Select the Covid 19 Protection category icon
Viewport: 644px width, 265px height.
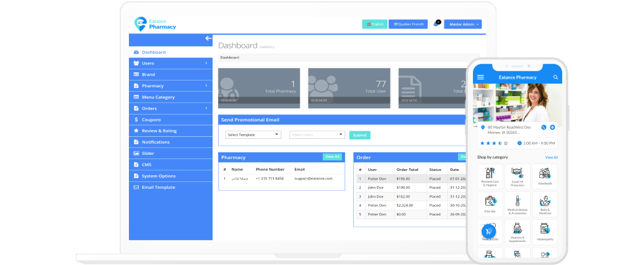click(x=517, y=176)
